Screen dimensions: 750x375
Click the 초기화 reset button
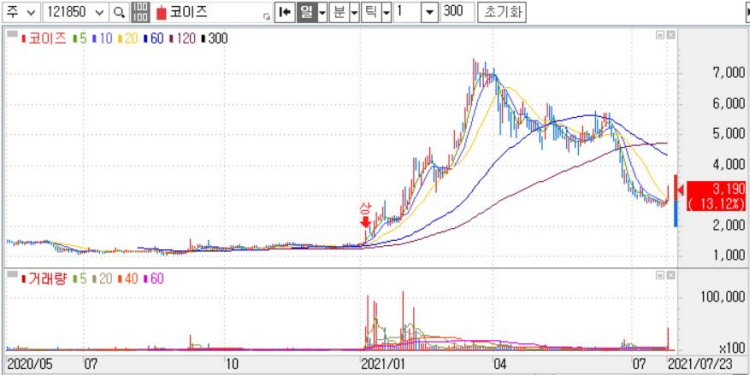[x=502, y=12]
